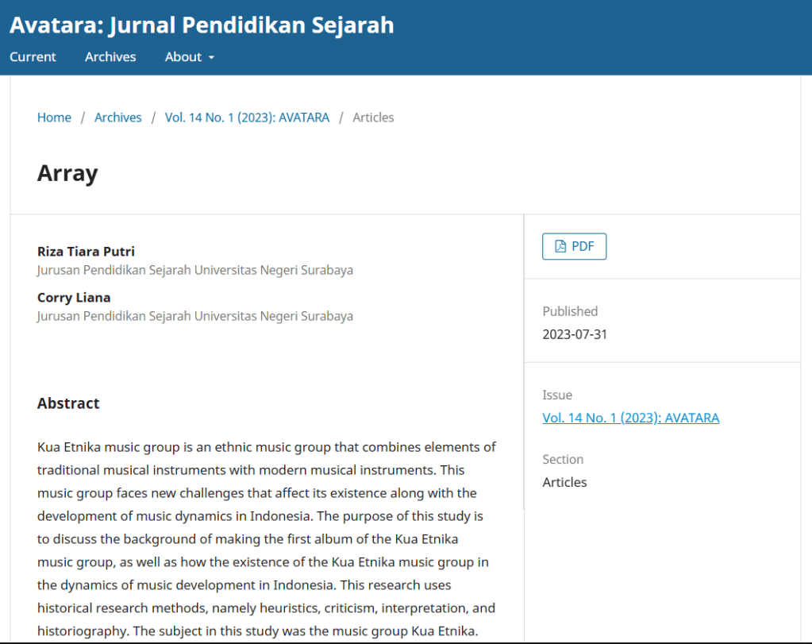Select author name Riza Tiara Putri
Screen dimensions: 812x644
86,252
